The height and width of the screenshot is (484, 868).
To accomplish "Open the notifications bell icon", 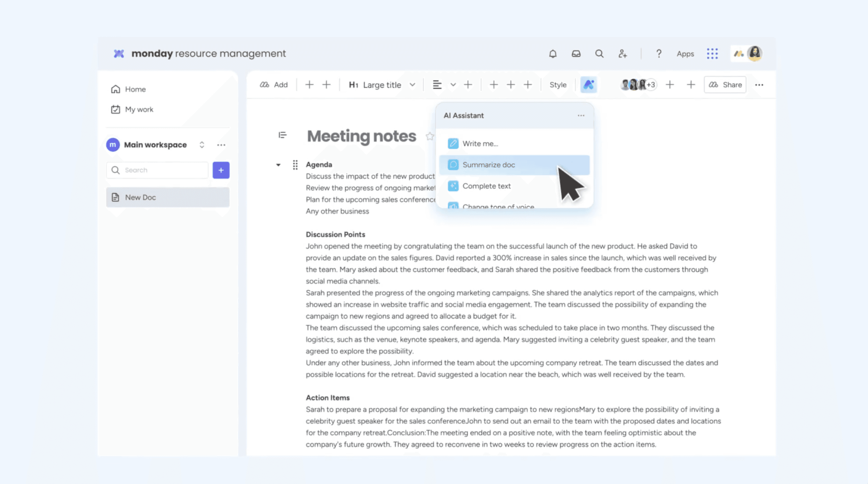I will [554, 54].
